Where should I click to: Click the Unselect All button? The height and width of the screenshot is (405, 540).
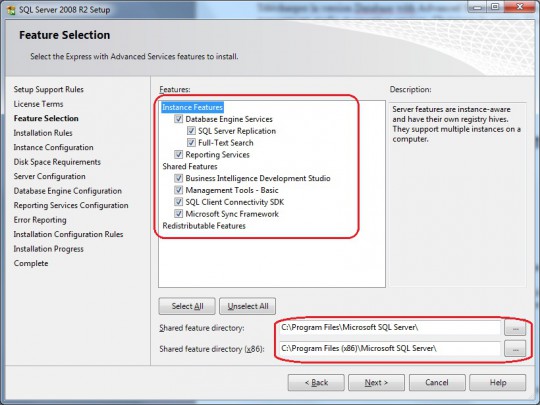(248, 306)
